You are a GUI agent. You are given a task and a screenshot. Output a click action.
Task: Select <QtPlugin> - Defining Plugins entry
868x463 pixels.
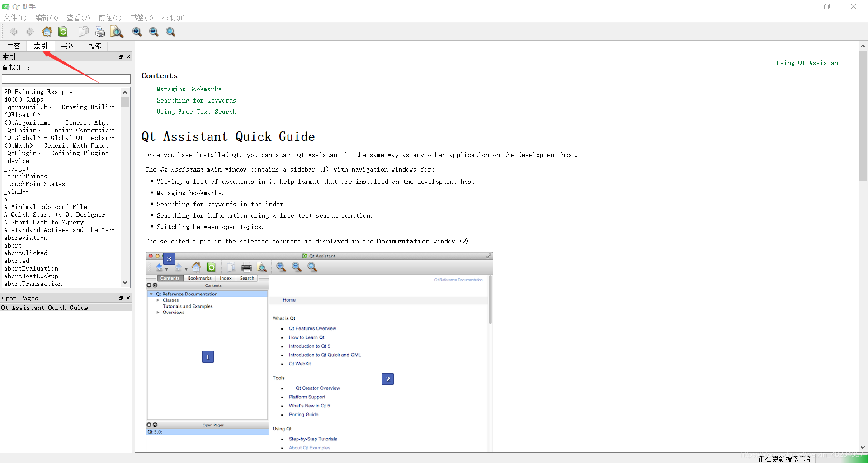pos(57,153)
